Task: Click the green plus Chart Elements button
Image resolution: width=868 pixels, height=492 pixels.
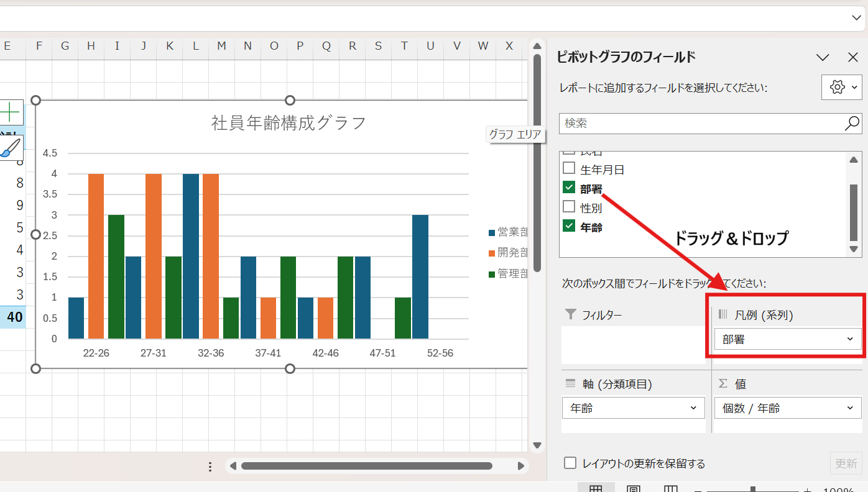Action: (11, 112)
